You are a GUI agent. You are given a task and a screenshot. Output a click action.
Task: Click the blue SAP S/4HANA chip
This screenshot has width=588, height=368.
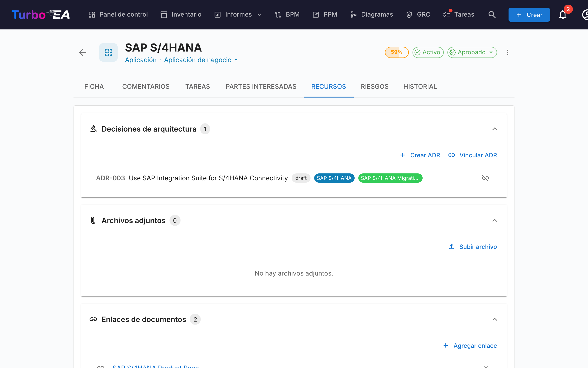334,178
